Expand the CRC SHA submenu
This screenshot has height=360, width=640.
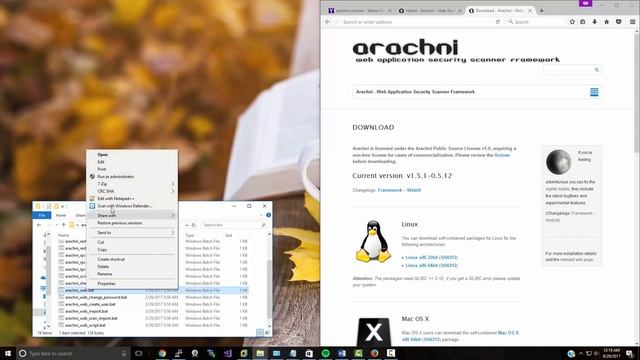click(x=132, y=191)
